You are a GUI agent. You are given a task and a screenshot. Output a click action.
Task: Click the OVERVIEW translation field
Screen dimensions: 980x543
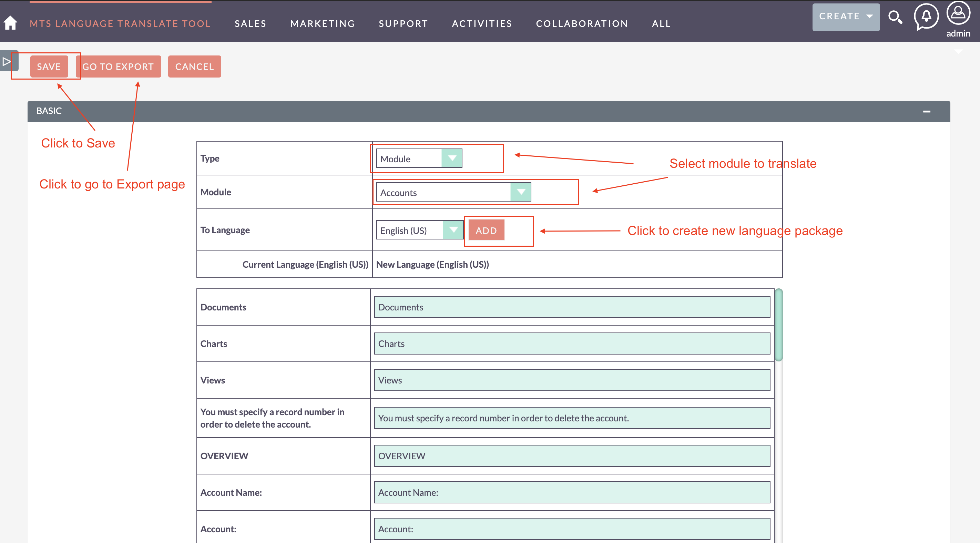pyautogui.click(x=572, y=456)
